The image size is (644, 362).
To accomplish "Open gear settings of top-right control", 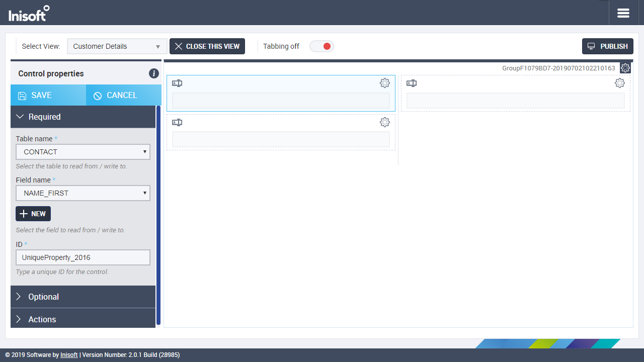I will pyautogui.click(x=620, y=83).
